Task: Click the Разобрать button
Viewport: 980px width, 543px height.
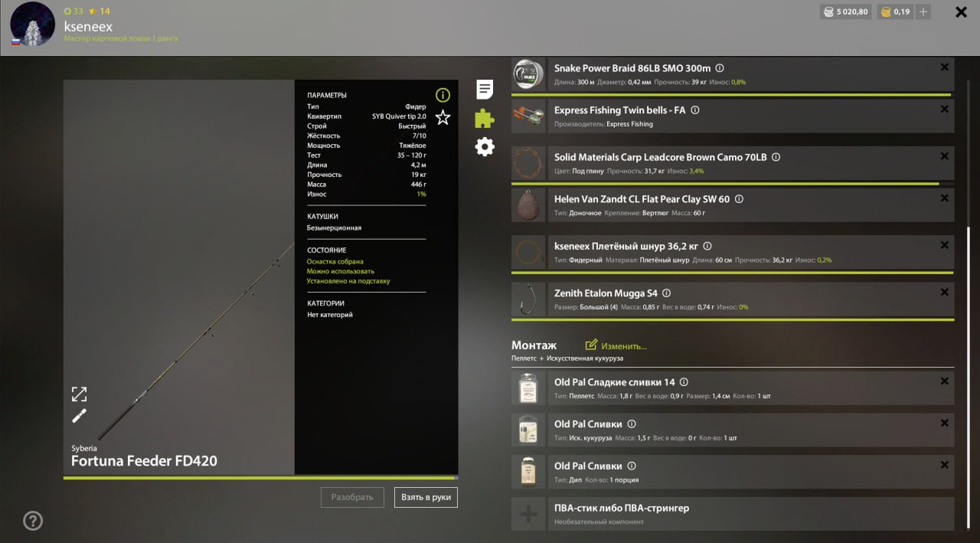Action: pos(352,497)
